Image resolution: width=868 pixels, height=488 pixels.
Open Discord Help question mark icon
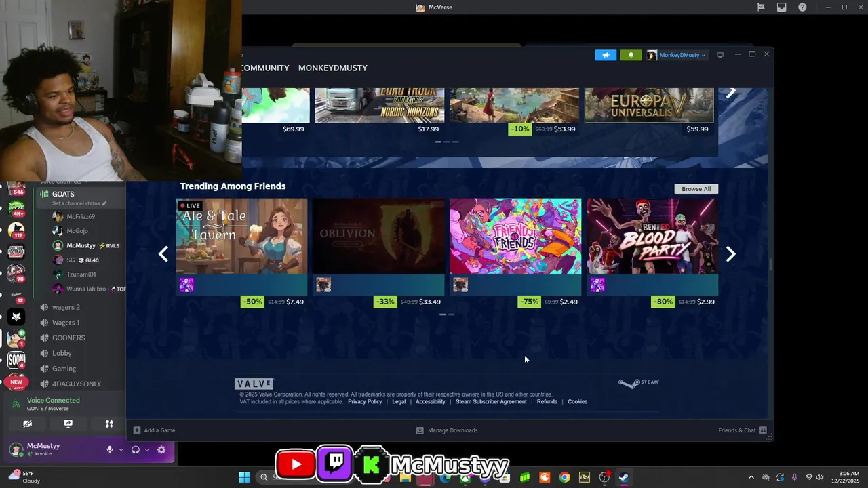pos(803,7)
